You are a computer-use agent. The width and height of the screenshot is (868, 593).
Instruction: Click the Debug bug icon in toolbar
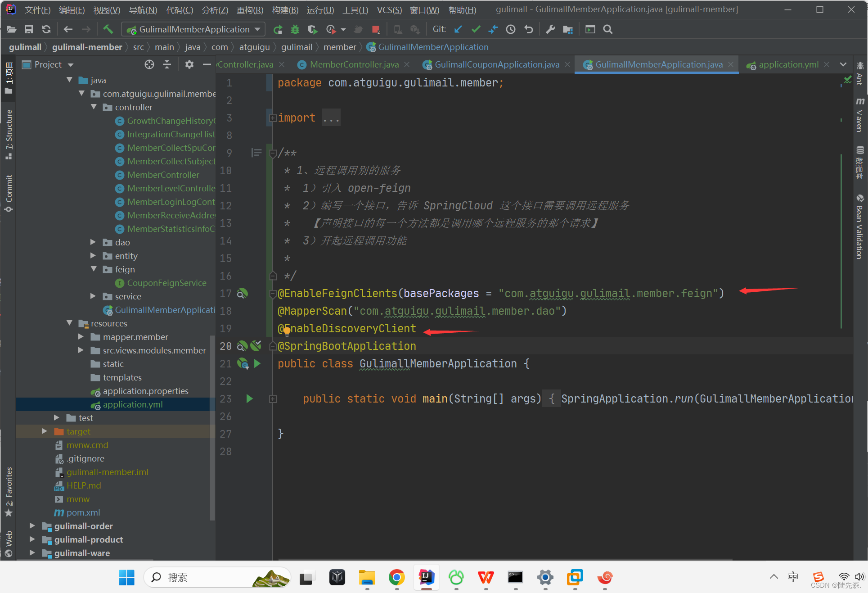pyautogui.click(x=295, y=29)
